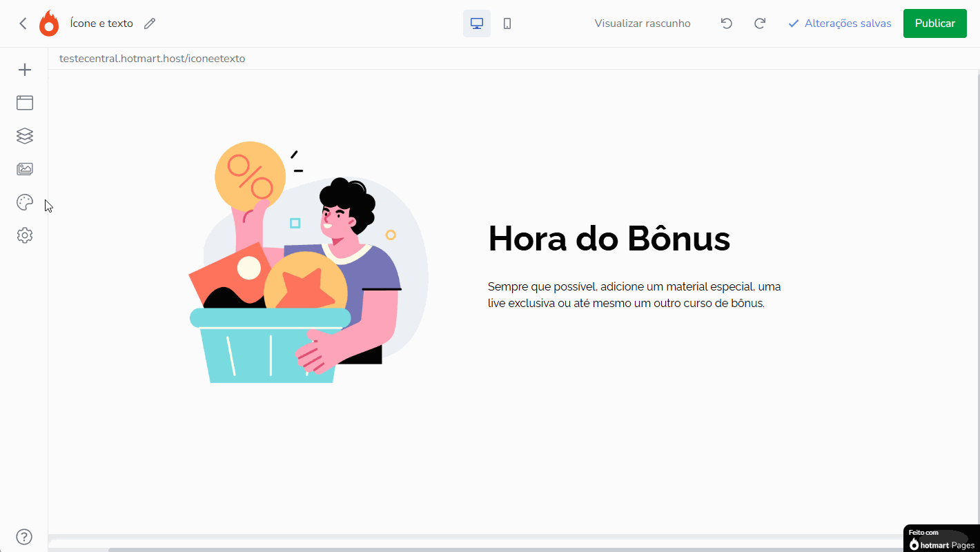Undo the last change
Viewport: 980px width, 552px height.
point(726,23)
